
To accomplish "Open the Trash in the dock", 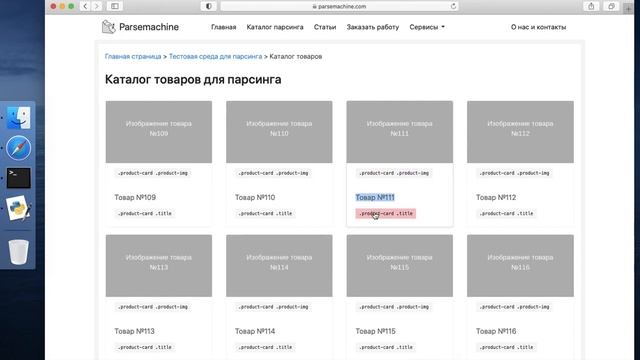I will [x=18, y=252].
